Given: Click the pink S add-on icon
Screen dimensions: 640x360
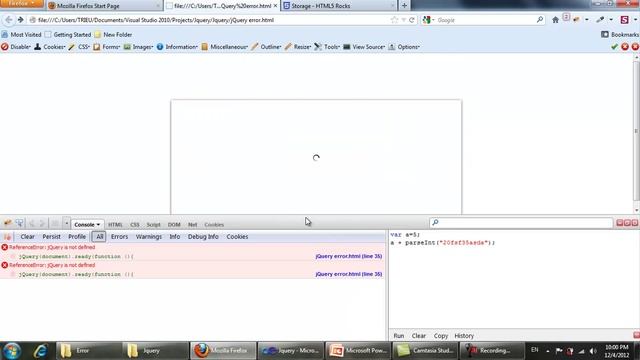Looking at the screenshot, I should click(x=624, y=20).
